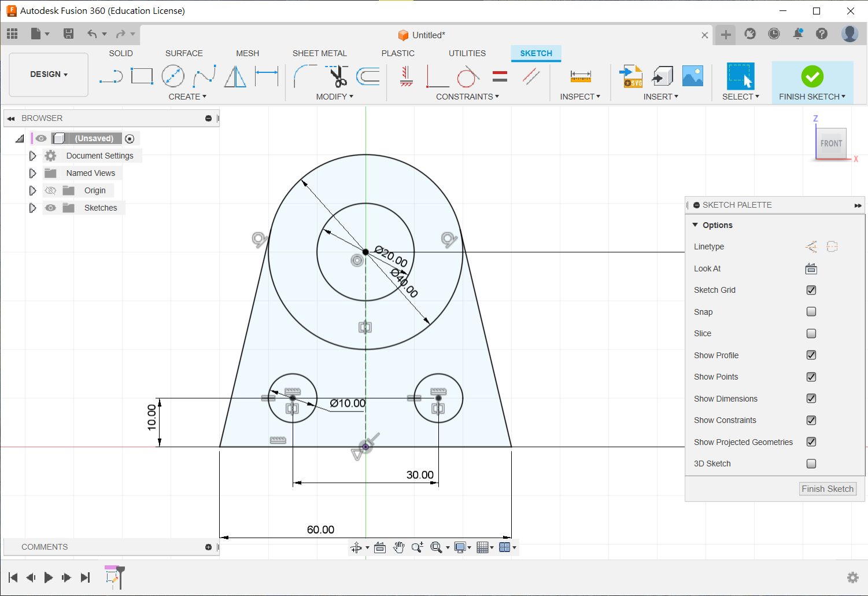Select the Line tool in Create
This screenshot has height=596, width=868.
(x=111, y=76)
